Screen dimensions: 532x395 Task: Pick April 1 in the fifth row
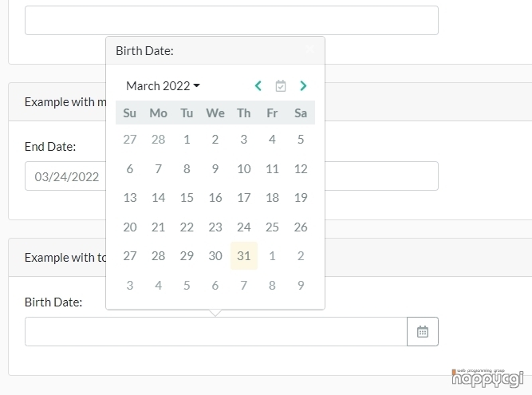(272, 256)
